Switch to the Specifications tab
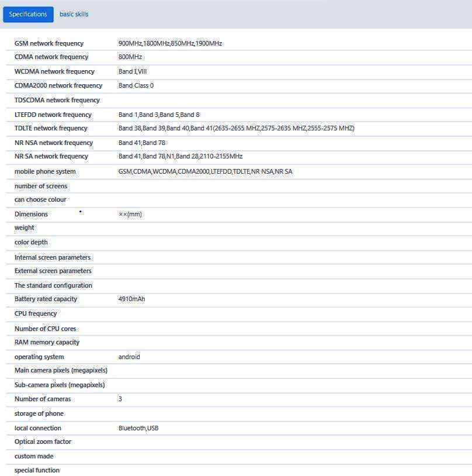 [28, 14]
